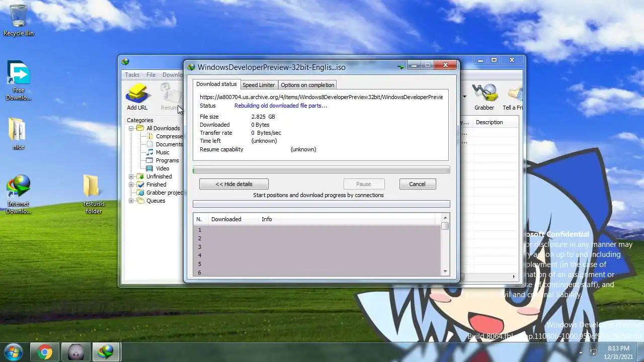
Task: Open the Tasks menu in IDM window
Action: point(132,75)
